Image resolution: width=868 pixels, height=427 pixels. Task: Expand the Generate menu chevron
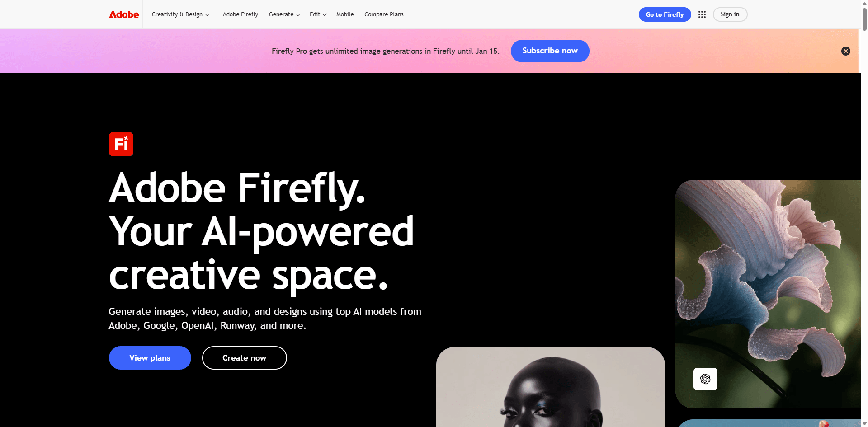click(x=298, y=15)
